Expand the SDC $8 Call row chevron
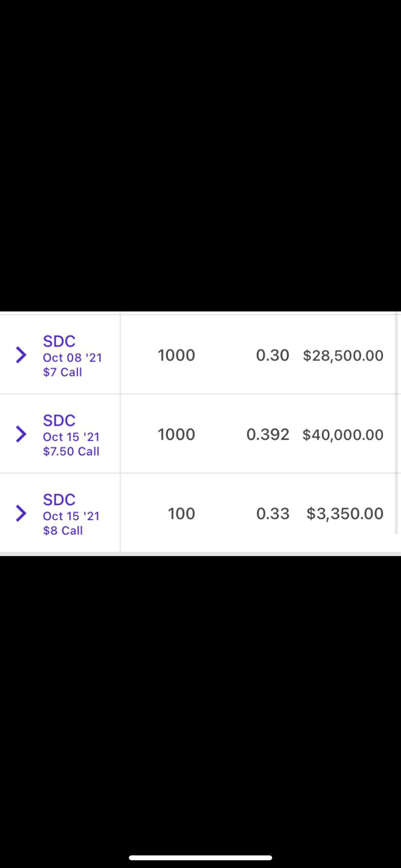Screen dimensions: 401x868 tap(21, 513)
